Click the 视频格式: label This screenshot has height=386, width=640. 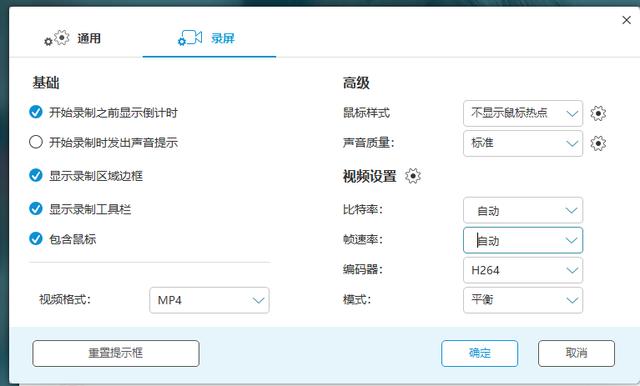click(65, 299)
